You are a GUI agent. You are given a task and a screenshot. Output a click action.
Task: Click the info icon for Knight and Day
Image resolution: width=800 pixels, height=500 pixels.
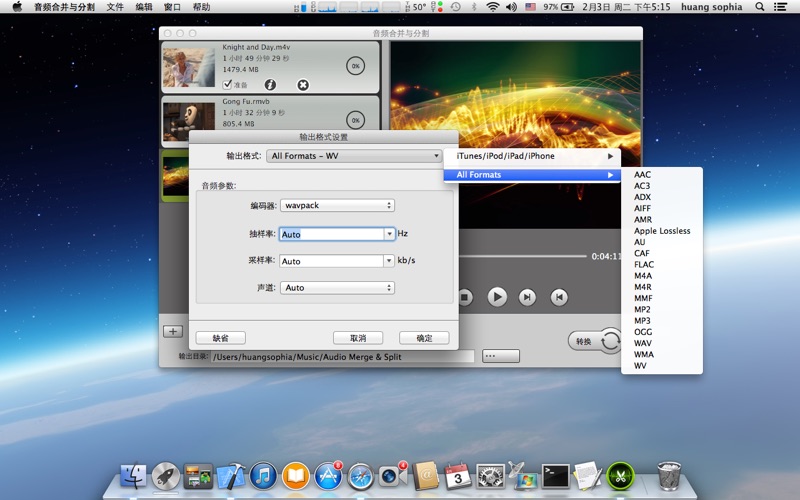(270, 85)
